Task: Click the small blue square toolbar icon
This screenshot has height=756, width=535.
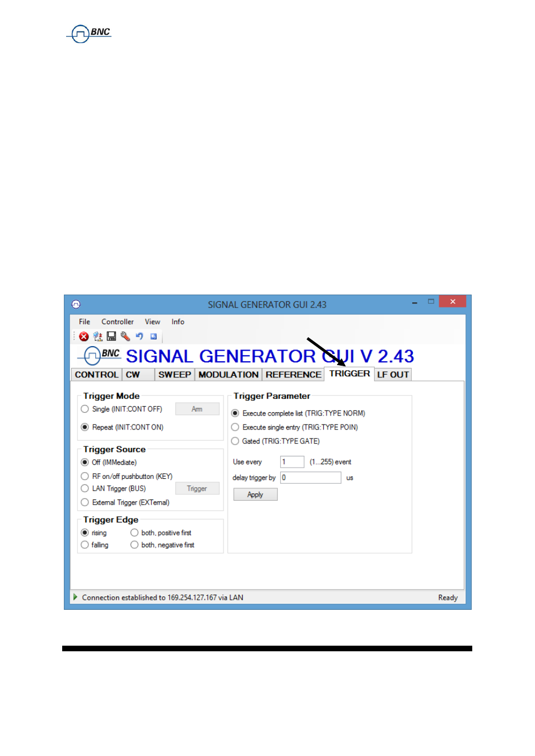Action: (153, 337)
